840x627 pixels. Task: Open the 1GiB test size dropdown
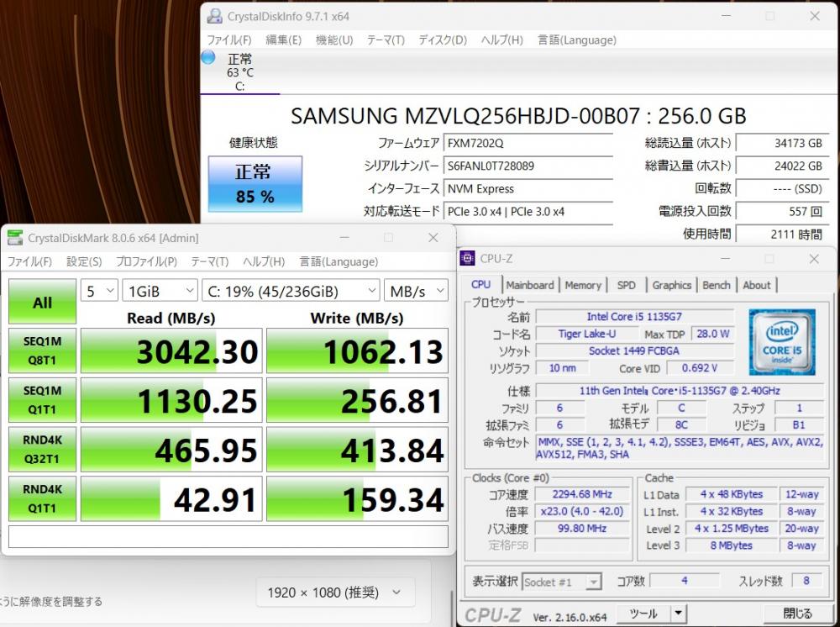coord(160,291)
